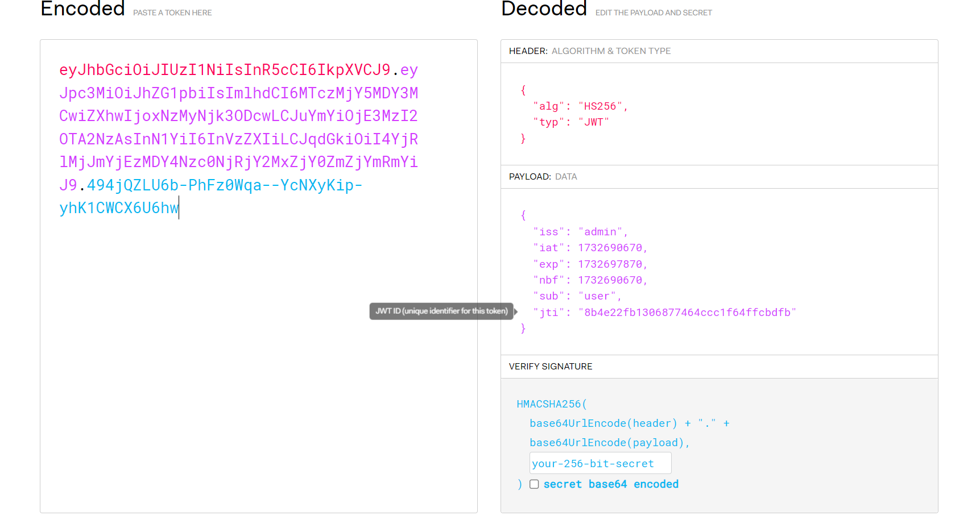Viewport: 980px width, 532px height.
Task: Click the blue signature segment of the encoded token
Action: pos(224,185)
